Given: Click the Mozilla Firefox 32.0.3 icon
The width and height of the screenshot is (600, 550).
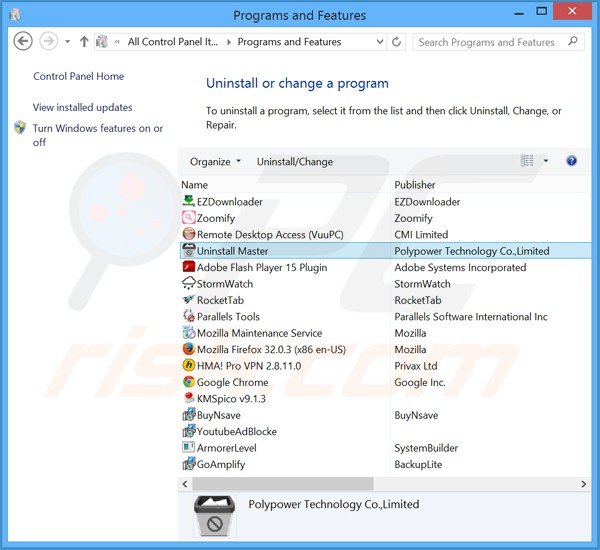Looking at the screenshot, I should pos(188,349).
